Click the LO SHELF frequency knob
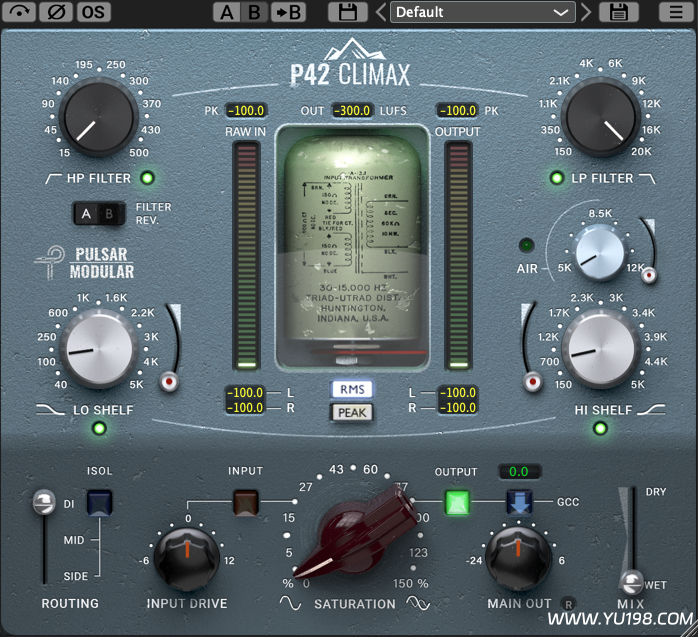The image size is (698, 637). (98, 349)
